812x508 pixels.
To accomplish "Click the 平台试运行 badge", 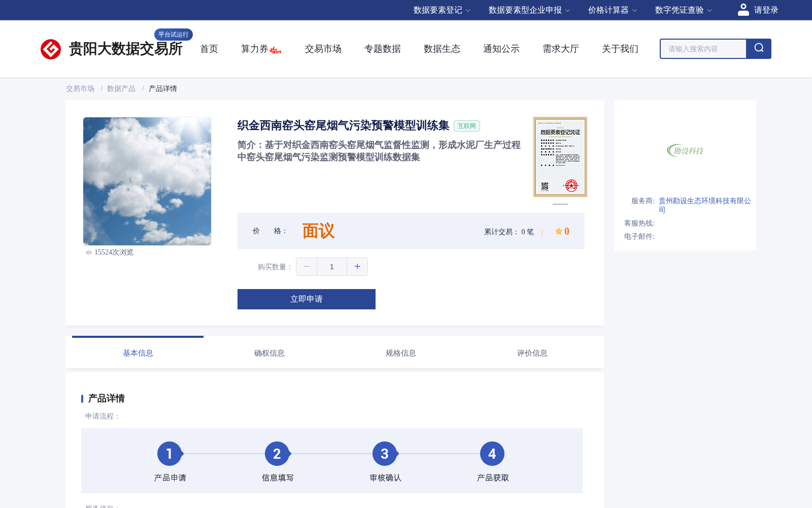I will click(x=174, y=35).
